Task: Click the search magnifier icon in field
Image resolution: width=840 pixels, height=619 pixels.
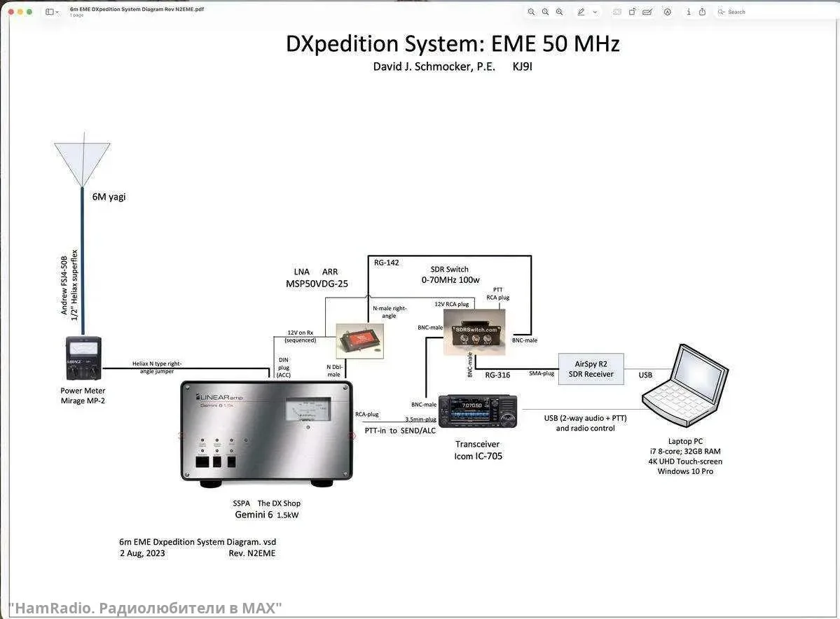Action: [721, 12]
